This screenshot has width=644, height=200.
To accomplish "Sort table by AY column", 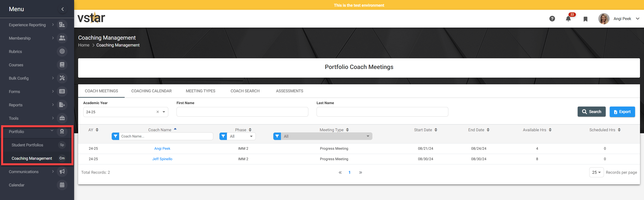I will pos(97,130).
